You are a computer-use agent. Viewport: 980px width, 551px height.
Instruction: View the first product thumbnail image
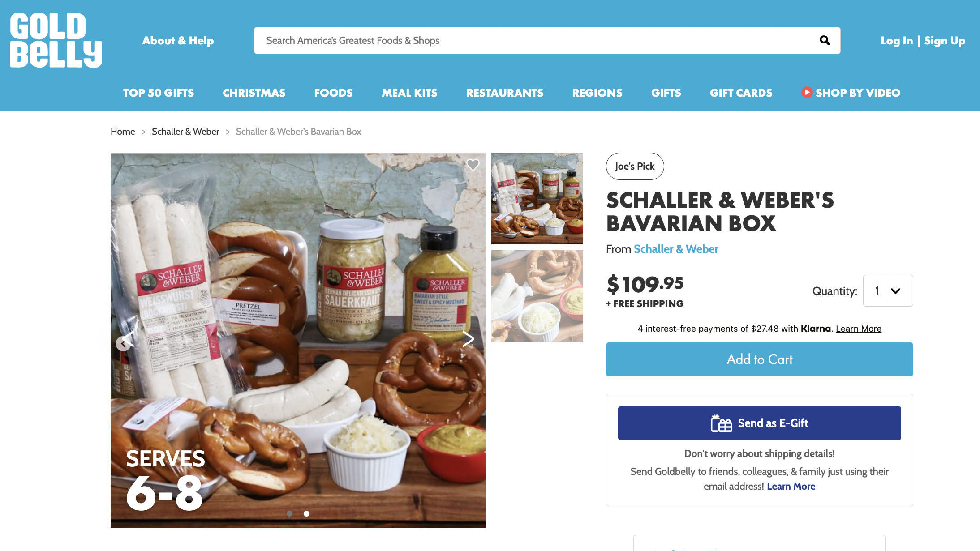(537, 198)
